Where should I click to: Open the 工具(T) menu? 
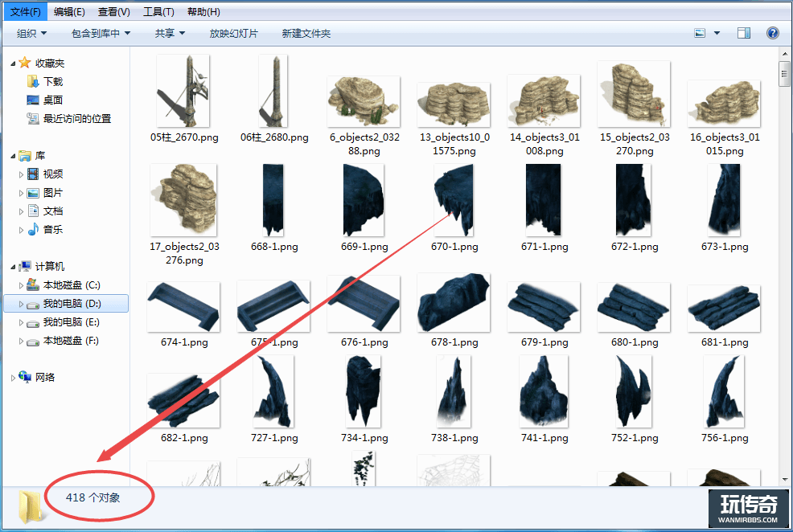click(x=158, y=11)
